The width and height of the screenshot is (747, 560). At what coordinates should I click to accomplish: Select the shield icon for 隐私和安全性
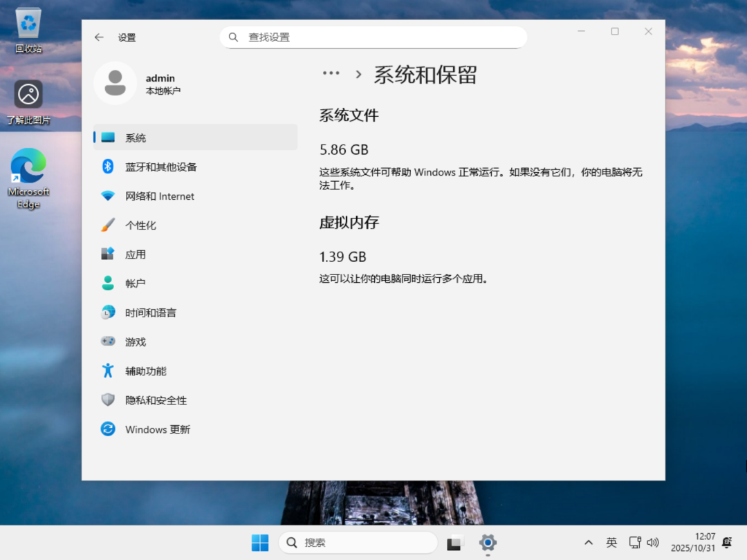pos(108,400)
